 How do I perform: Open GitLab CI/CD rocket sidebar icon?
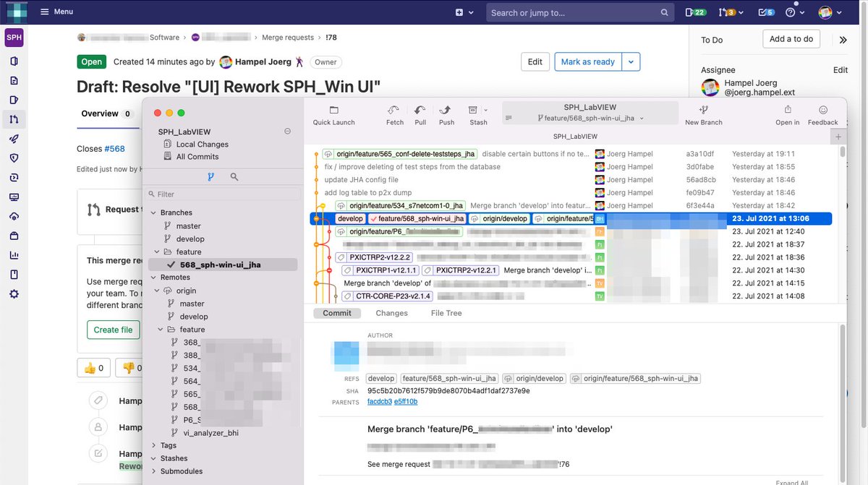click(x=14, y=139)
